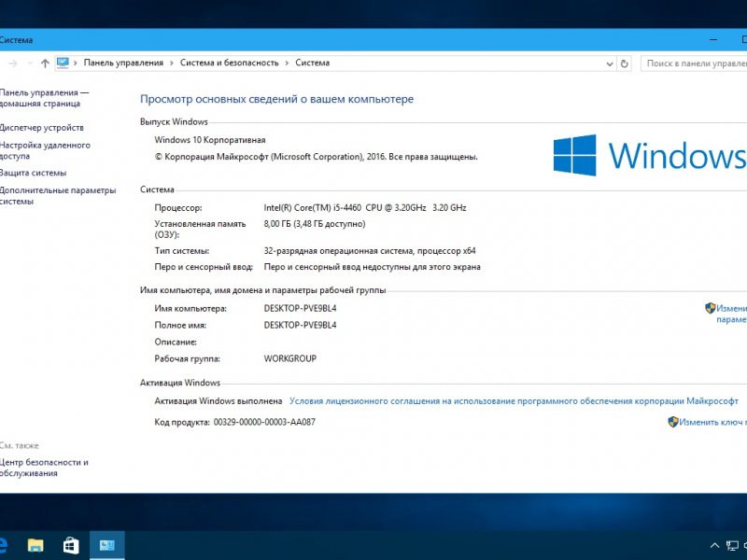This screenshot has width=747, height=560.
Task: Expand the chevron after the computer icon
Action: click(76, 63)
